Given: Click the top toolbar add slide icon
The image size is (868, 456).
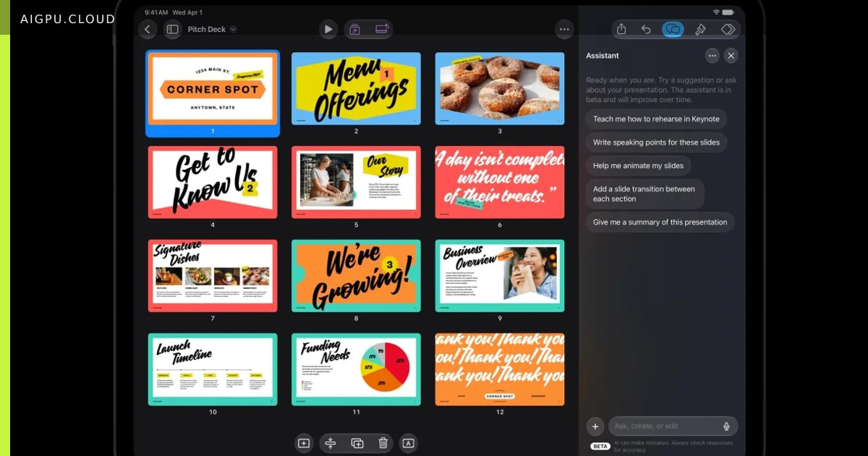Looking at the screenshot, I should click(x=355, y=30).
